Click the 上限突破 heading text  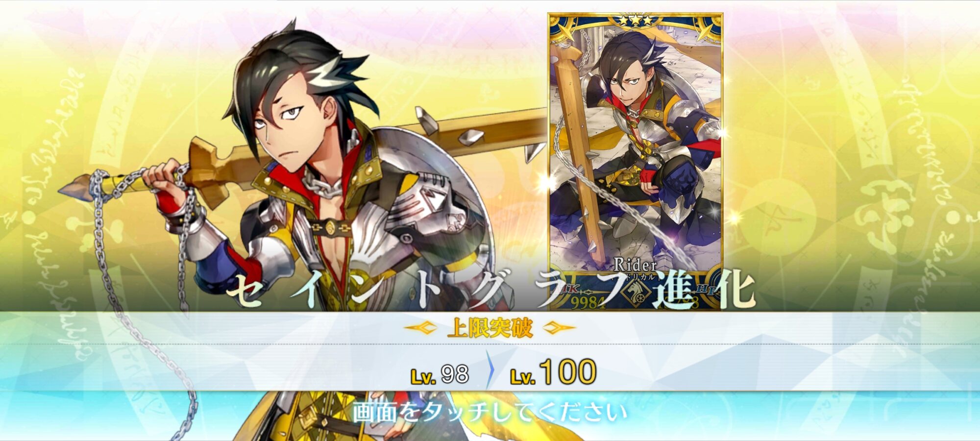(490, 328)
